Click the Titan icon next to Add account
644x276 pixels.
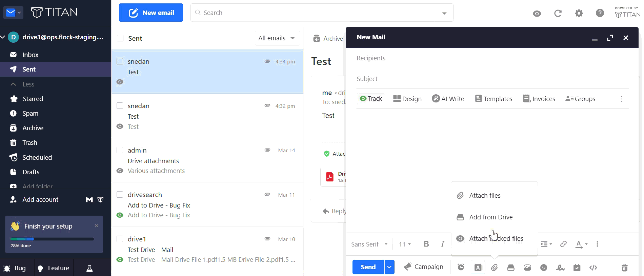(x=101, y=200)
